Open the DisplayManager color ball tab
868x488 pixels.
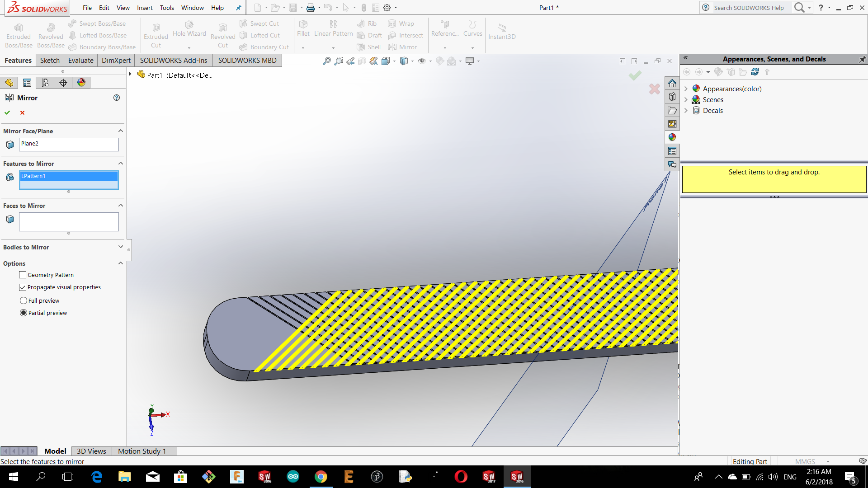(x=81, y=83)
